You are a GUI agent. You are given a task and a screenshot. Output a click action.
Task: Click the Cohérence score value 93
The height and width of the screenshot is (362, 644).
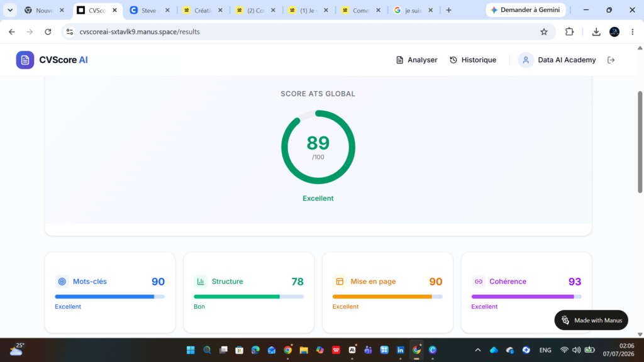tap(575, 282)
